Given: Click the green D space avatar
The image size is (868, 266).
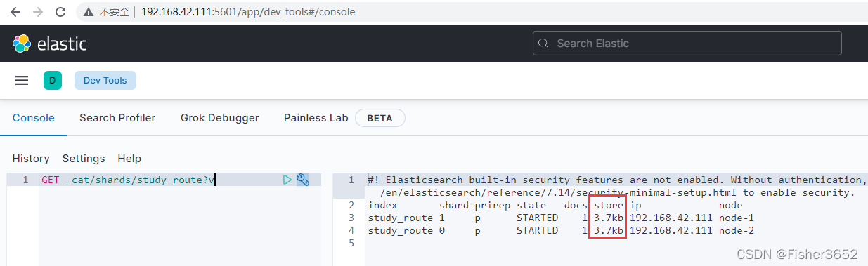Looking at the screenshot, I should (53, 81).
